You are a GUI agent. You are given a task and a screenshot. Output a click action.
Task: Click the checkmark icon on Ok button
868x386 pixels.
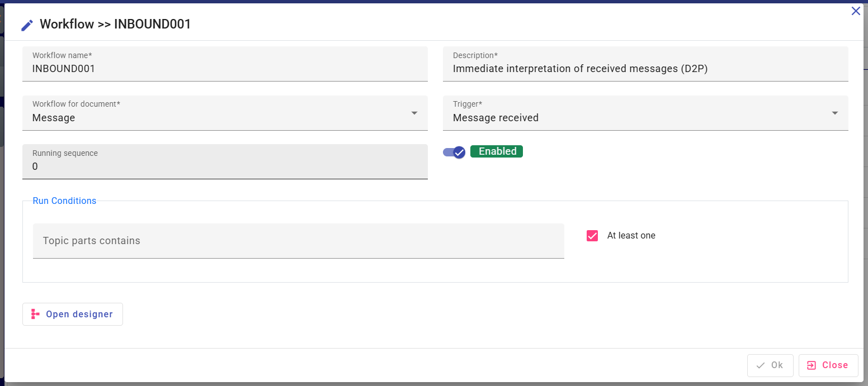coord(761,365)
